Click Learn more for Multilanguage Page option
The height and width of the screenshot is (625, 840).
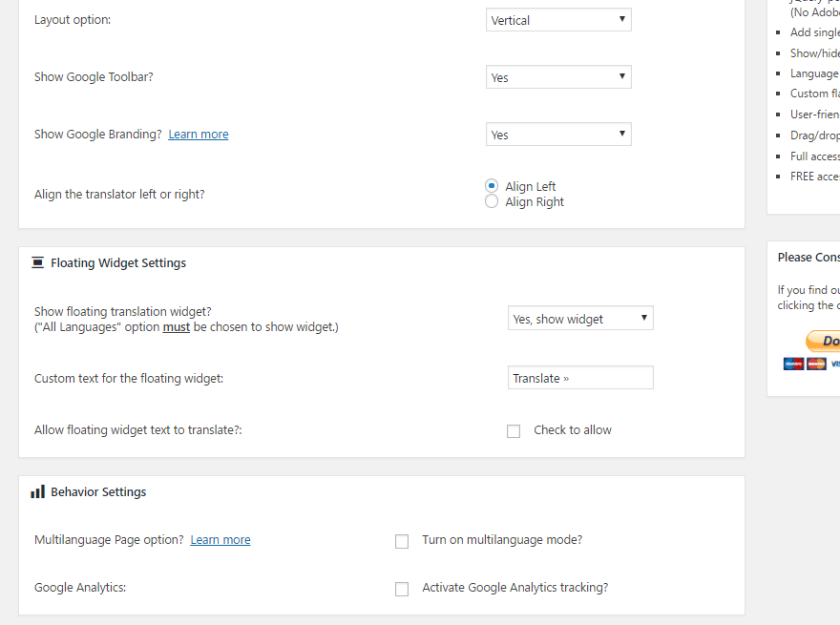click(x=220, y=539)
